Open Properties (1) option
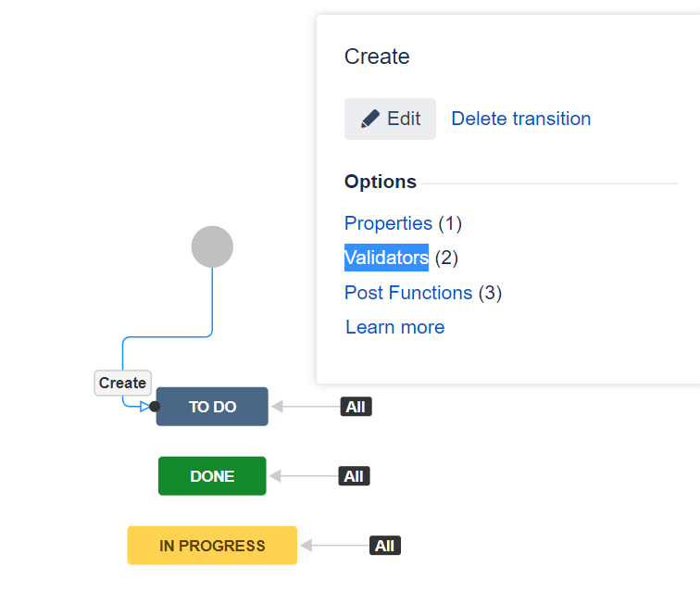Viewport: 700px width, 605px height. tap(403, 223)
